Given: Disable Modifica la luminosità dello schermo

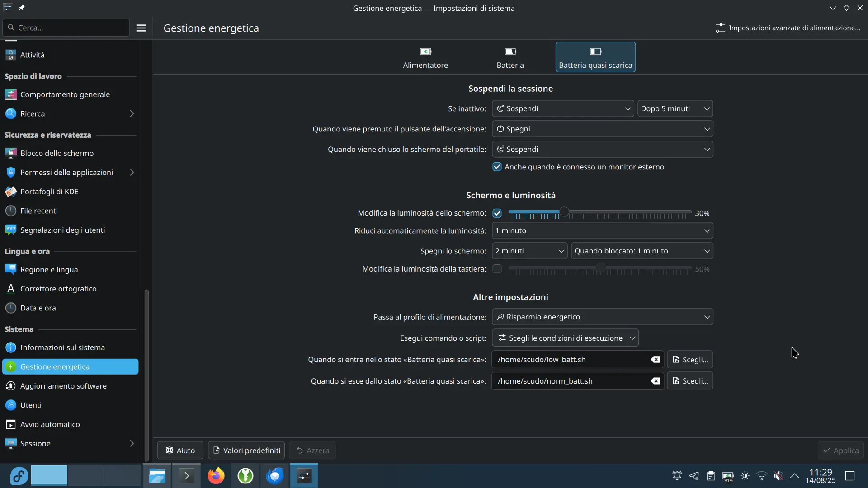Looking at the screenshot, I should (x=497, y=213).
